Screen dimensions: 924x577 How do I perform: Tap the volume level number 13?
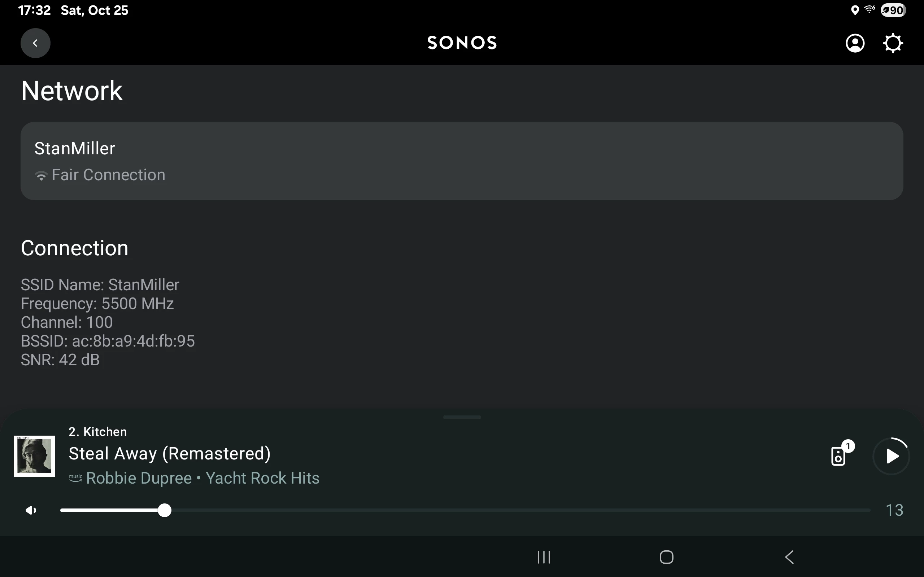tap(894, 510)
